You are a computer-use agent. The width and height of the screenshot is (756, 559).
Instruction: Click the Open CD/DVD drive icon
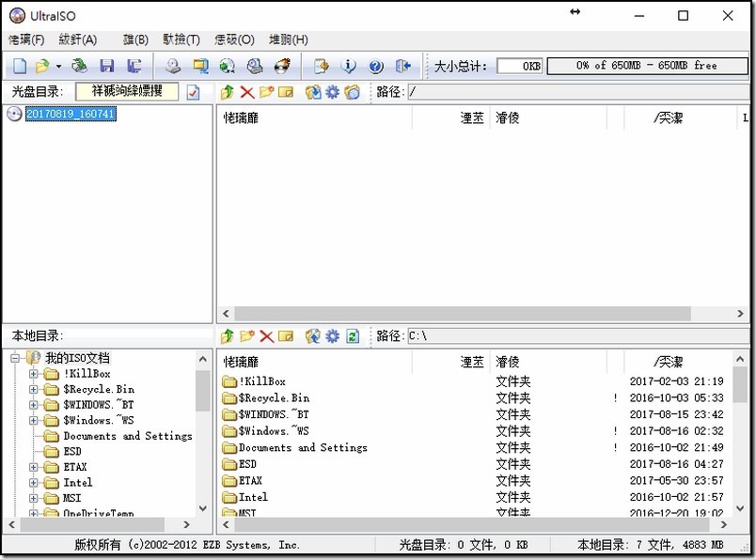pos(79,66)
